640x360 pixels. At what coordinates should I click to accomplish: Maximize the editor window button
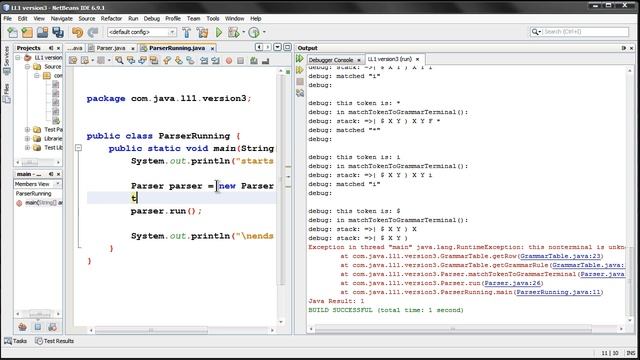(x=287, y=47)
